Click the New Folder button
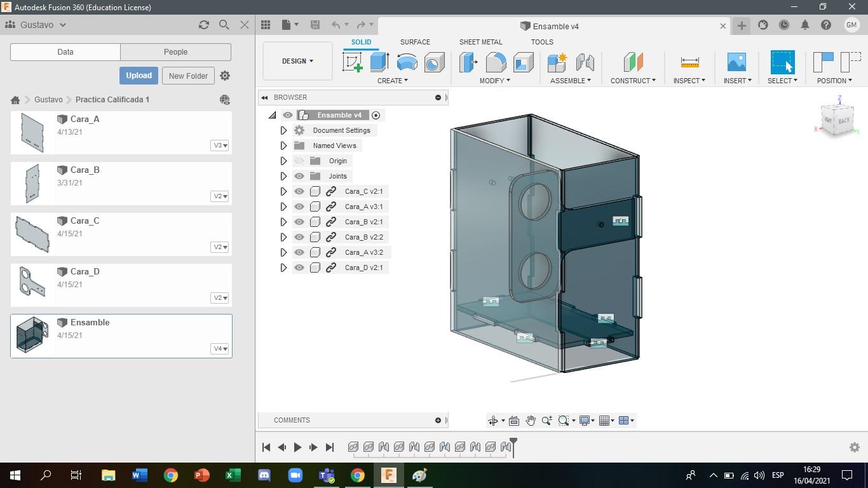 (188, 76)
